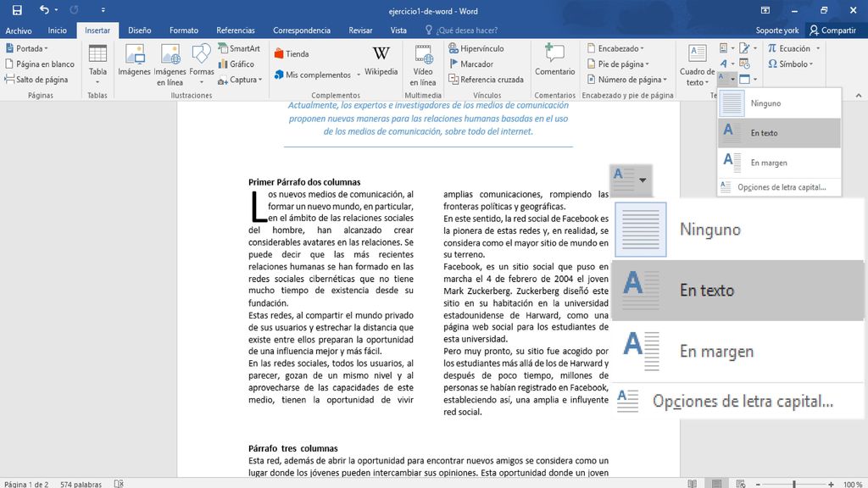868x488 pixels.
Task: Open the ribbon display options
Action: point(765,10)
